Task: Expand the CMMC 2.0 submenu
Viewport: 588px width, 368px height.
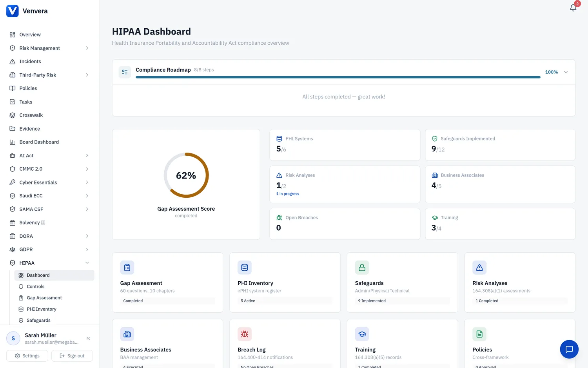Action: (87, 169)
